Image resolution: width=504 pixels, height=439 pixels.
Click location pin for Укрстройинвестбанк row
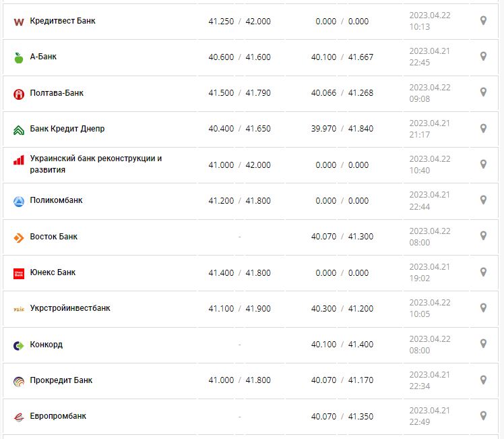[x=483, y=308]
